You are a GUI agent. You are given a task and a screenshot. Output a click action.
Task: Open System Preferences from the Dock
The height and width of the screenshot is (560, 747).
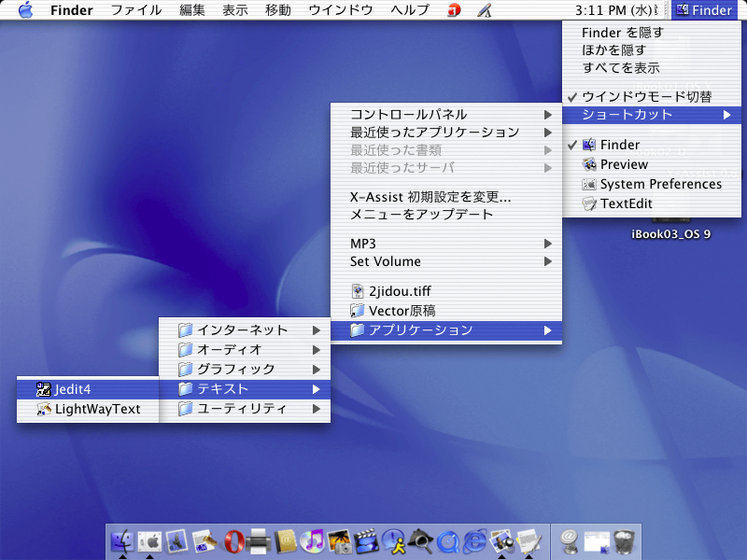(x=149, y=541)
